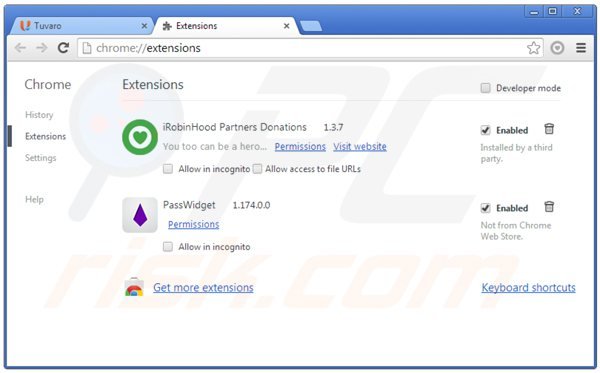Click the version number 1.174.0.0

coord(251,205)
